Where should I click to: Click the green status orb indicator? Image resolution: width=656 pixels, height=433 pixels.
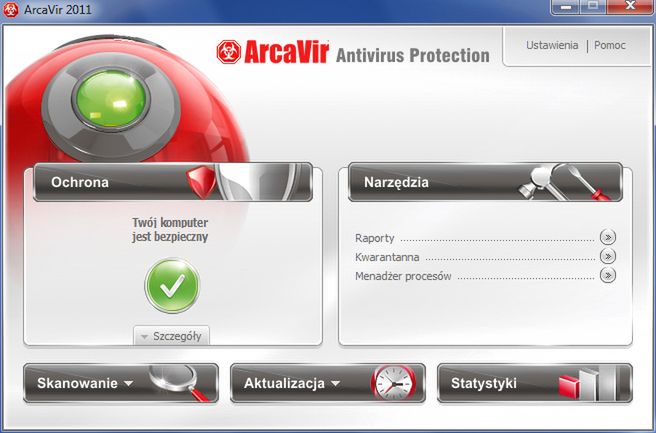[x=111, y=99]
